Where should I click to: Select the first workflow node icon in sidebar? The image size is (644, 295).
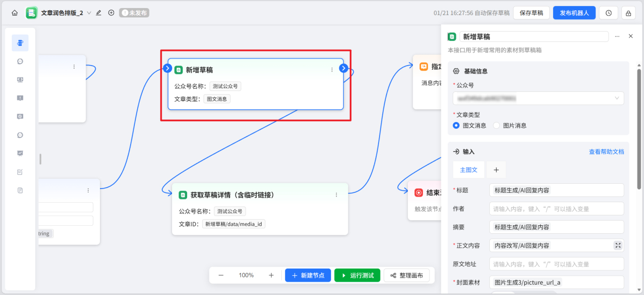[x=20, y=42]
